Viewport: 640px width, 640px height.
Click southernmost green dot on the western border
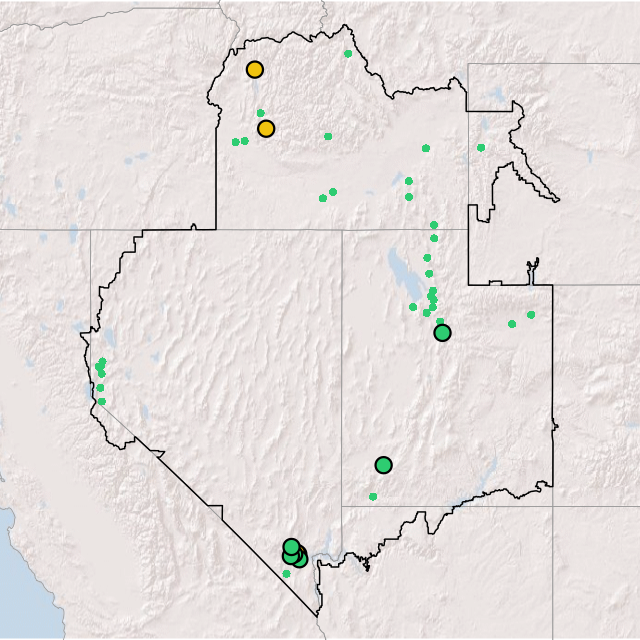coord(101,401)
